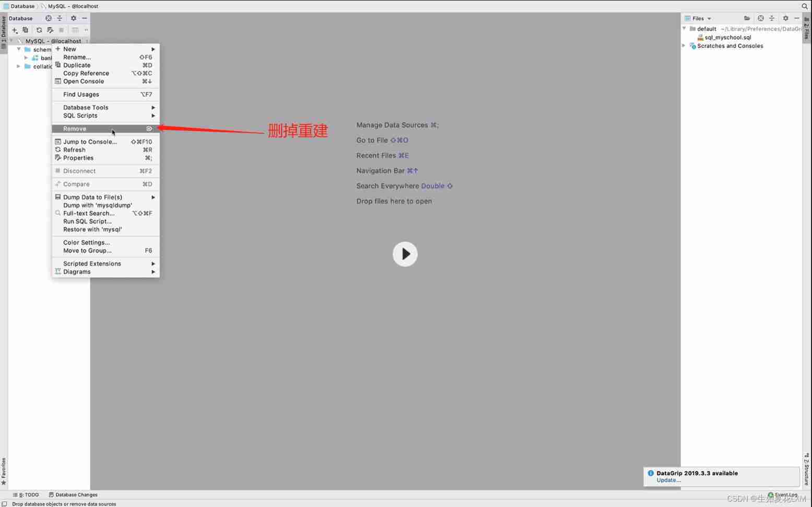Open the New submenu
812x507 pixels.
[x=105, y=49]
